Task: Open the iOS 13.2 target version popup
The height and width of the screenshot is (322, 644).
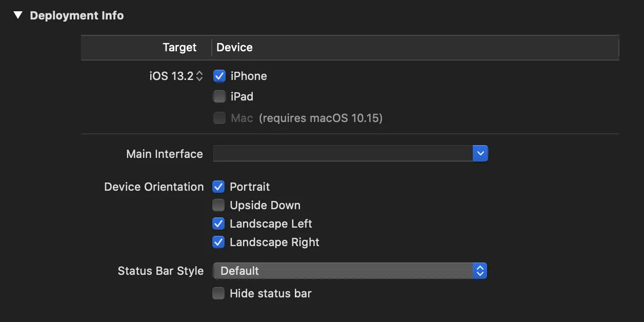Action: coord(176,76)
